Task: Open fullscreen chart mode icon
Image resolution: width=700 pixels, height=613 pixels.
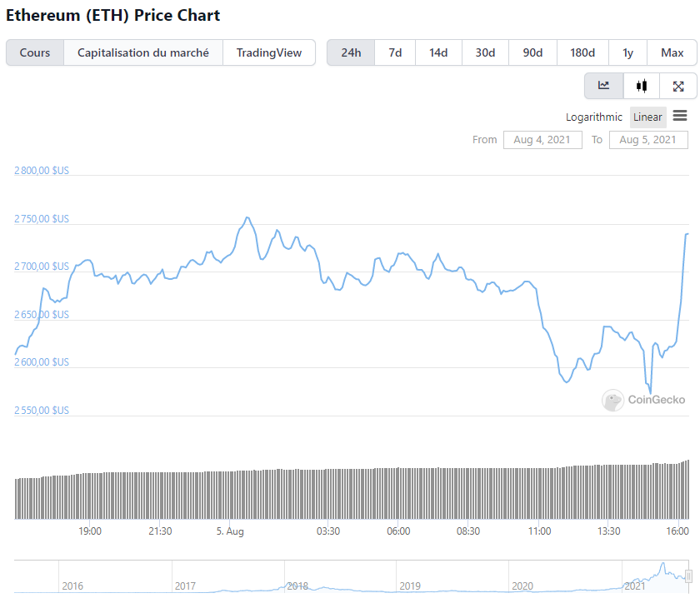Action: click(678, 86)
